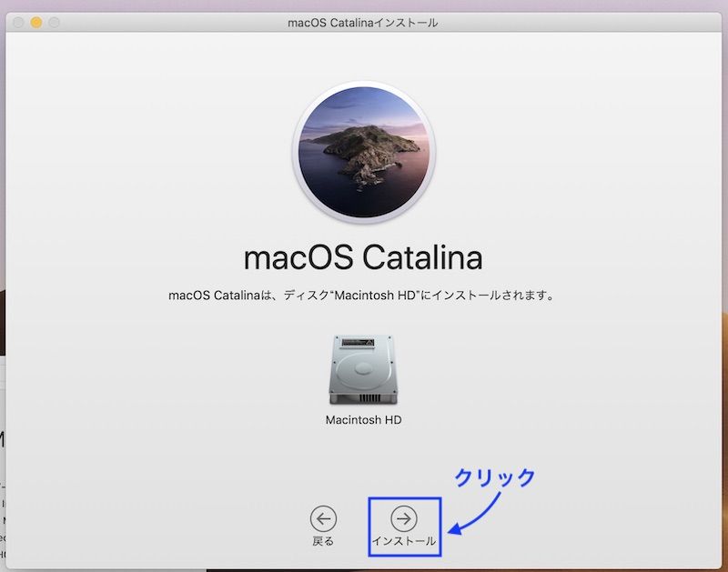Image resolution: width=728 pixels, height=572 pixels.
Task: Go back with the 戻る arrow button
Action: coord(323,518)
